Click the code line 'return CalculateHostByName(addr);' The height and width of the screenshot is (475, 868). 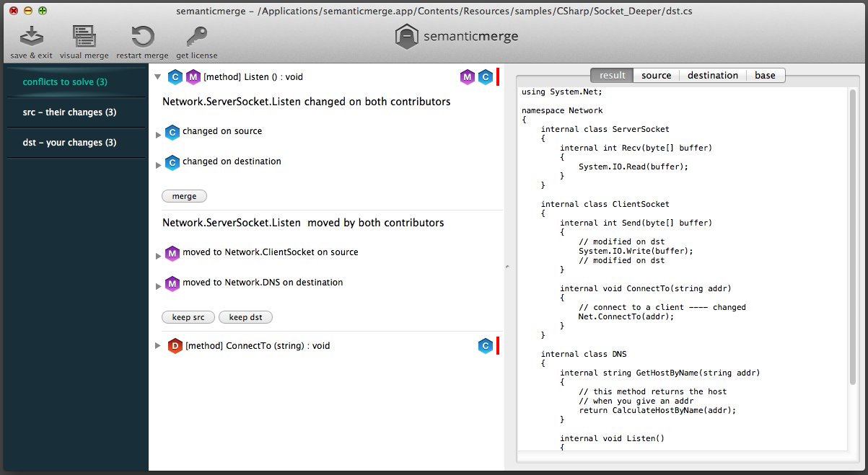[x=657, y=410]
